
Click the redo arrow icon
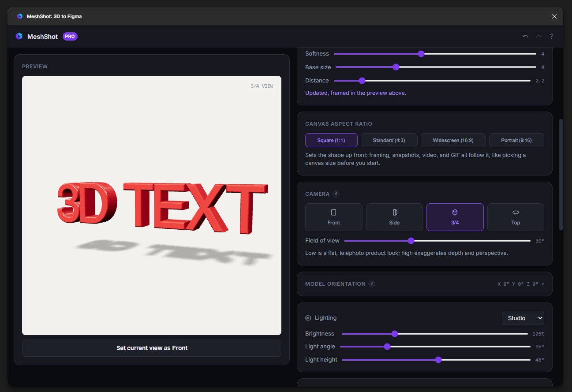point(538,37)
